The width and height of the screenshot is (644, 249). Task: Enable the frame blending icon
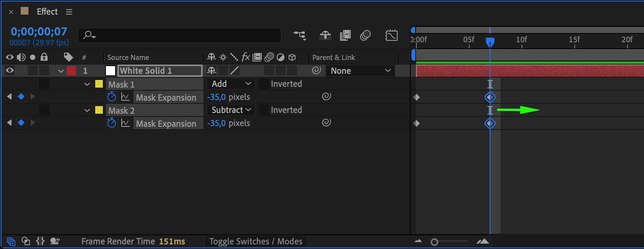[x=345, y=35]
